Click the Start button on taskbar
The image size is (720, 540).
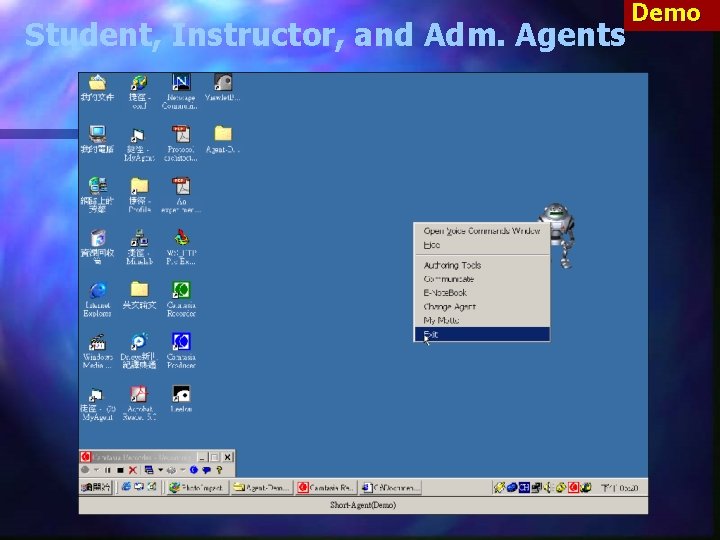click(x=96, y=487)
